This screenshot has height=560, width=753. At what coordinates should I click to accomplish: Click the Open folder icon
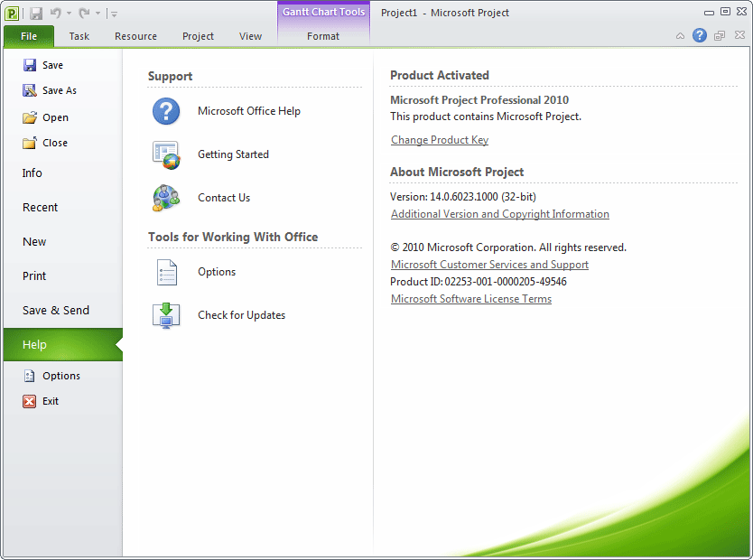tap(30, 117)
